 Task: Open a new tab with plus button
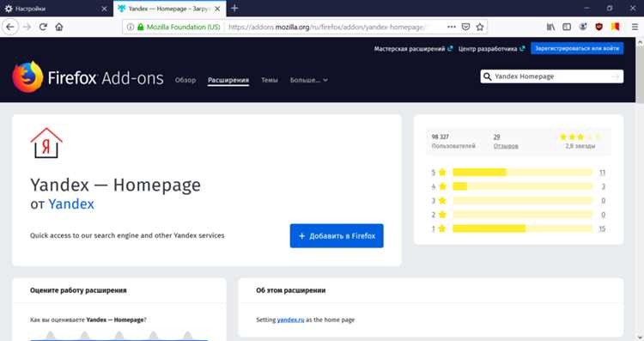[x=234, y=9]
